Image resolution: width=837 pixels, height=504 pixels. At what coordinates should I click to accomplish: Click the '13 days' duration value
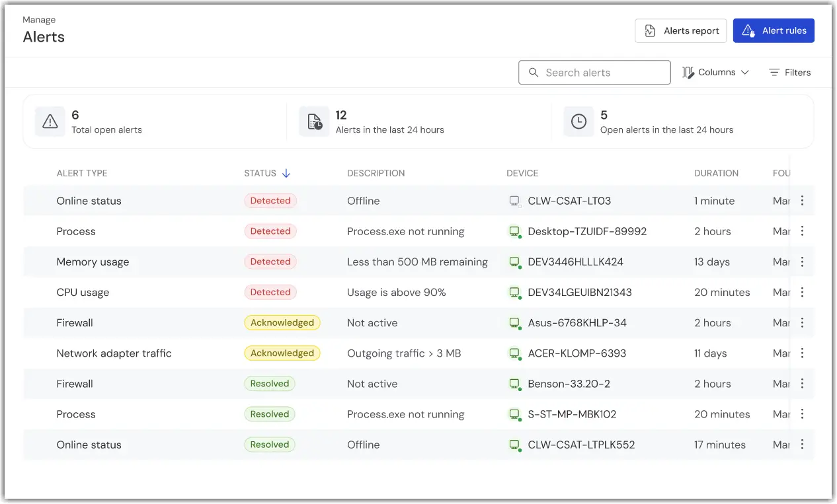[712, 262]
